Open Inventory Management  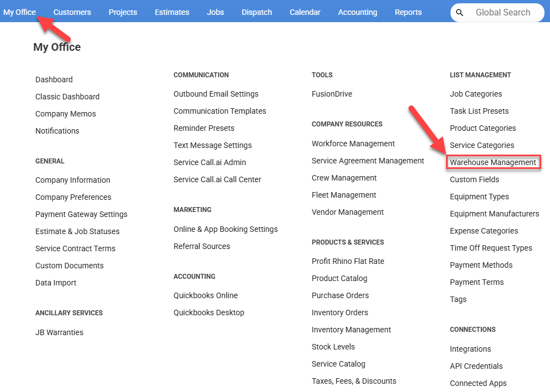pos(351,330)
